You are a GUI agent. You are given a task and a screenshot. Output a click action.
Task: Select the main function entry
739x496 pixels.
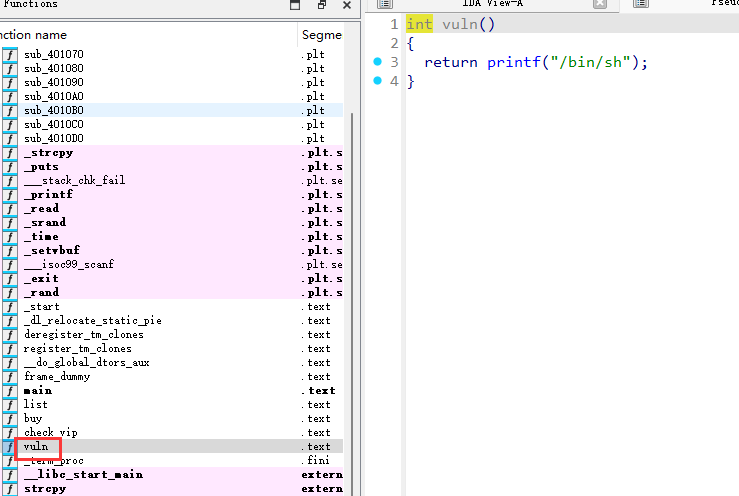click(172, 390)
